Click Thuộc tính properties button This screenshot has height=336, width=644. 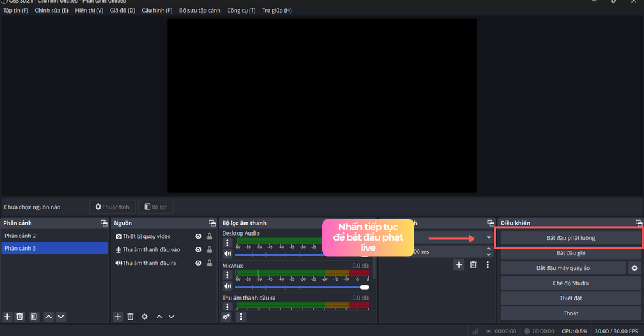pos(113,207)
